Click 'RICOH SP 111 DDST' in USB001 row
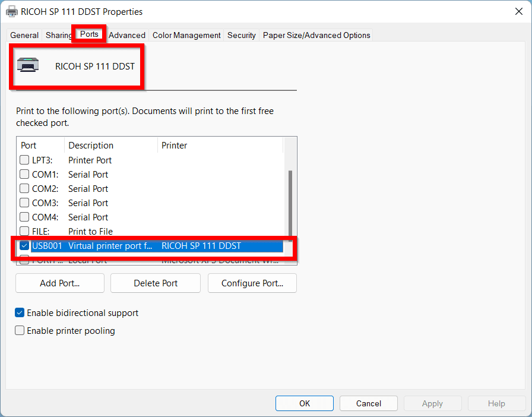Image resolution: width=532 pixels, height=417 pixels. (x=201, y=245)
